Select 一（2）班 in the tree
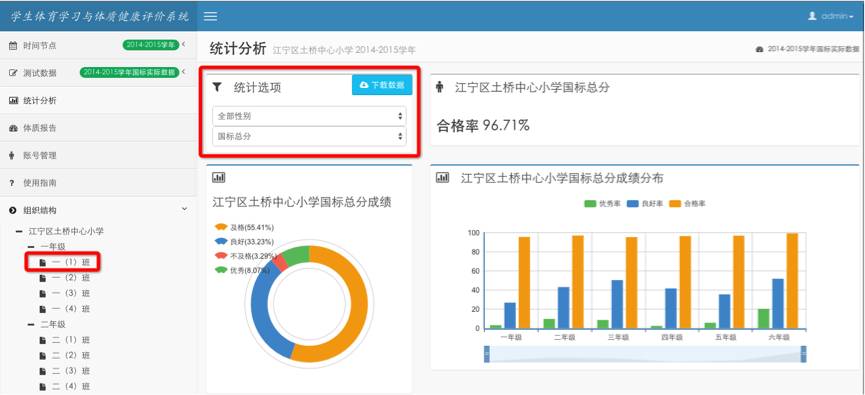 pyautogui.click(x=71, y=277)
